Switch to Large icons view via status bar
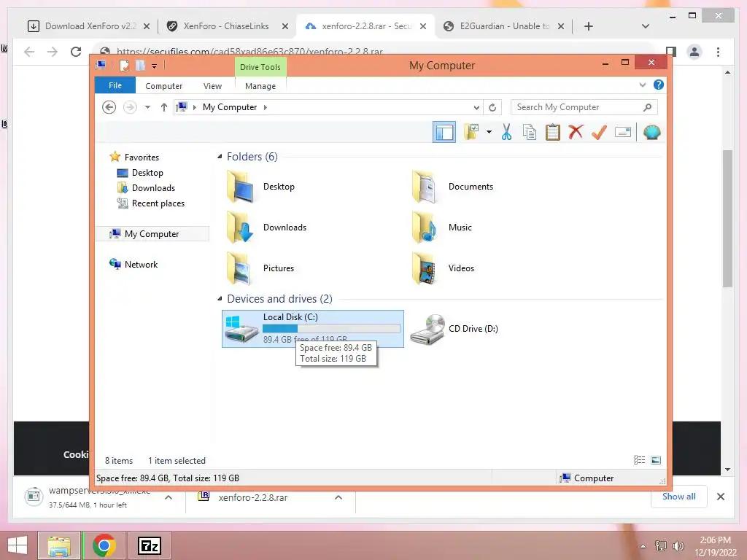The width and height of the screenshot is (747, 560). 656,459
